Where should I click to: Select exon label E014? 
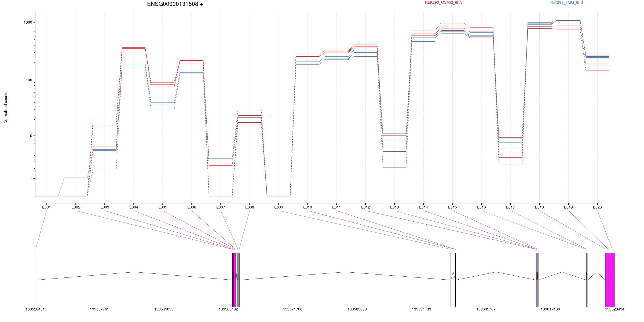pos(423,207)
